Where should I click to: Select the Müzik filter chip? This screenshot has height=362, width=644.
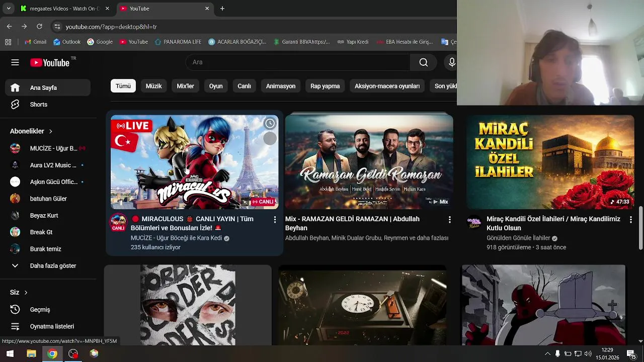(x=154, y=86)
